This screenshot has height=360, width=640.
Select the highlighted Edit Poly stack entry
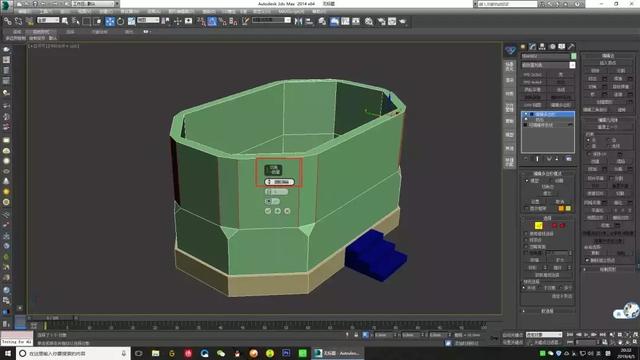[548, 114]
